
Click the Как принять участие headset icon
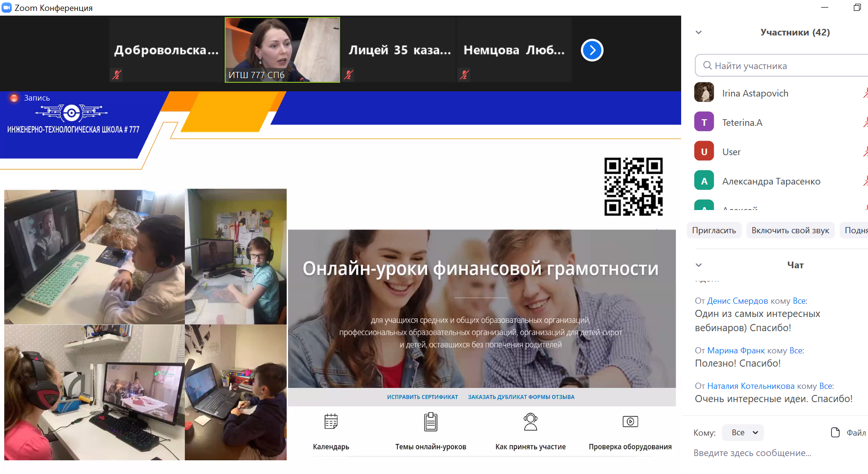tap(530, 421)
